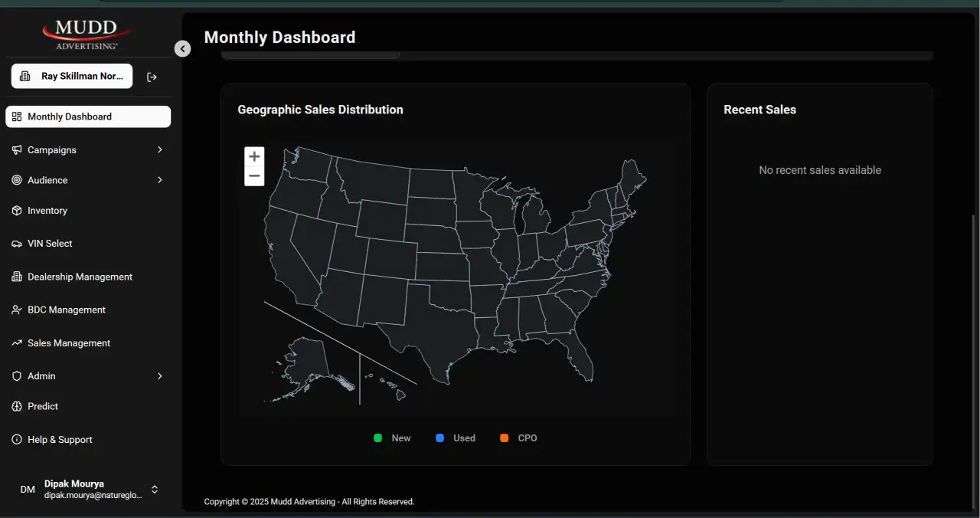980x518 pixels.
Task: Expand the Admin section chevron
Action: [160, 376]
